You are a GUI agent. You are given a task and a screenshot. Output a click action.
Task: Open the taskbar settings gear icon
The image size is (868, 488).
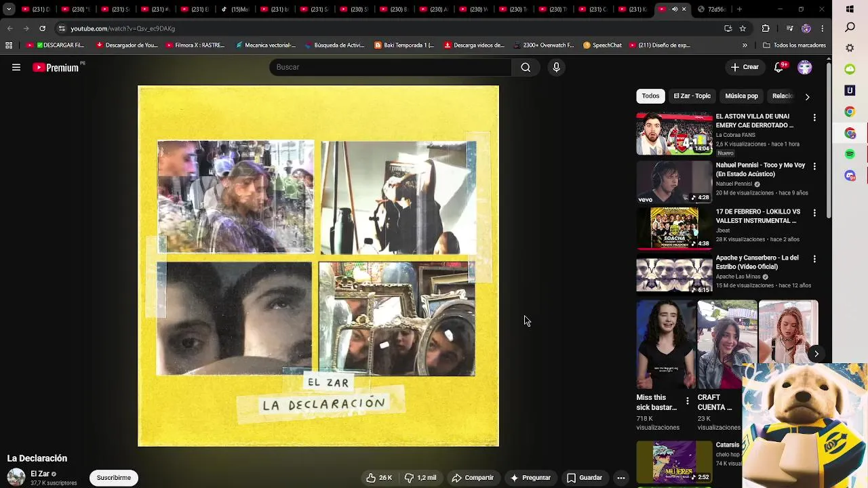pos(850,48)
